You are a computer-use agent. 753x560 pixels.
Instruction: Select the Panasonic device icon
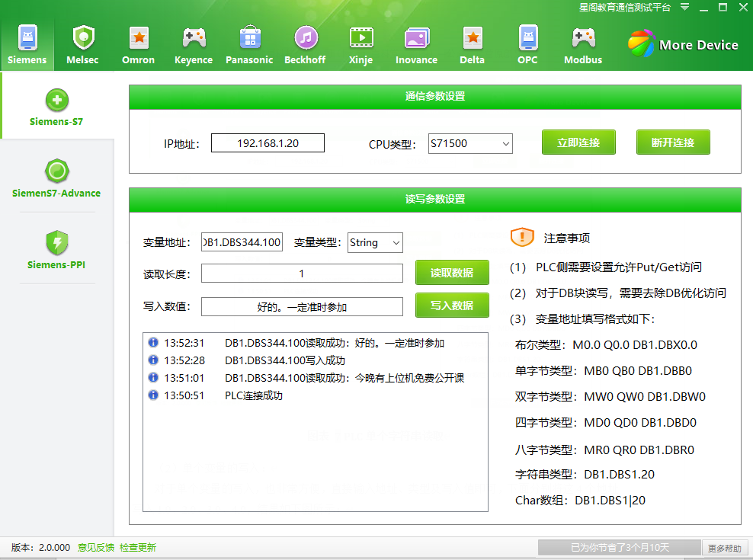click(x=250, y=38)
